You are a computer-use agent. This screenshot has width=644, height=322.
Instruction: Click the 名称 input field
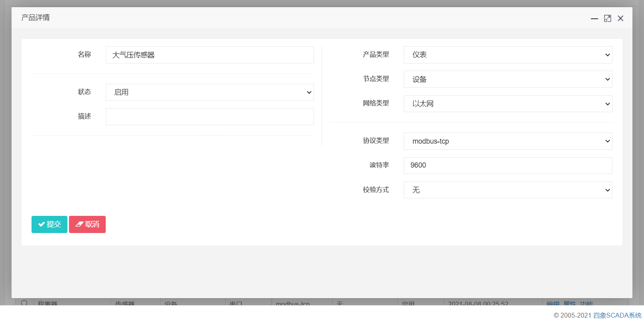[x=210, y=55]
